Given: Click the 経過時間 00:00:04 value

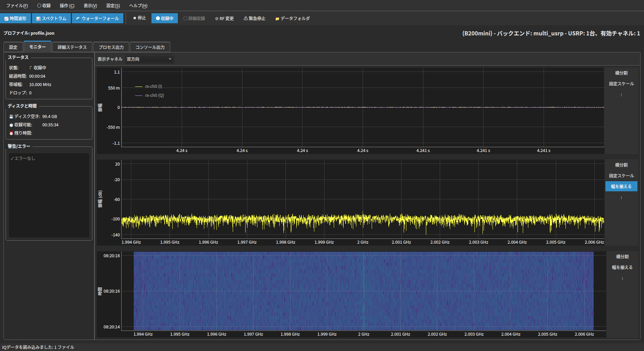Looking at the screenshot, I should [x=37, y=76].
